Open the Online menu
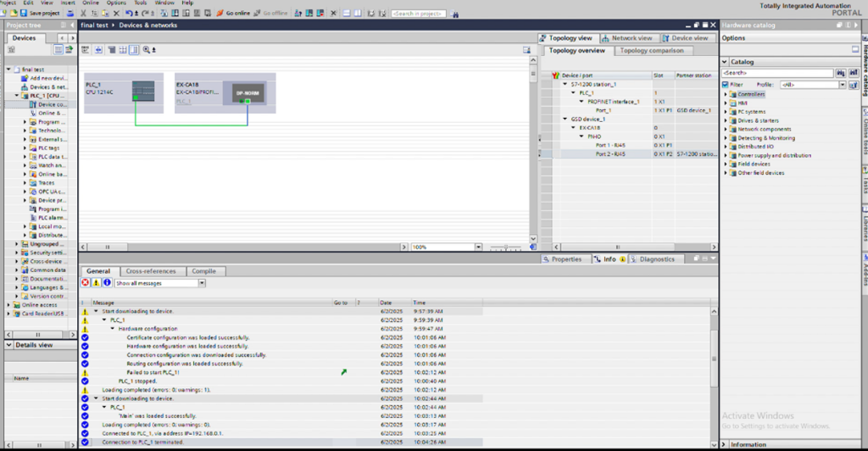 pos(90,3)
